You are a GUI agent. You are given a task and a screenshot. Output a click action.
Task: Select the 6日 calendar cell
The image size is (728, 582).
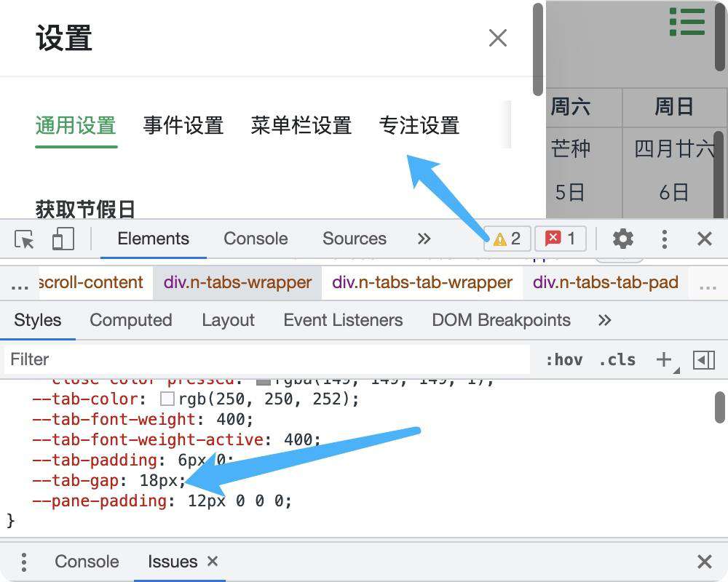(x=673, y=192)
